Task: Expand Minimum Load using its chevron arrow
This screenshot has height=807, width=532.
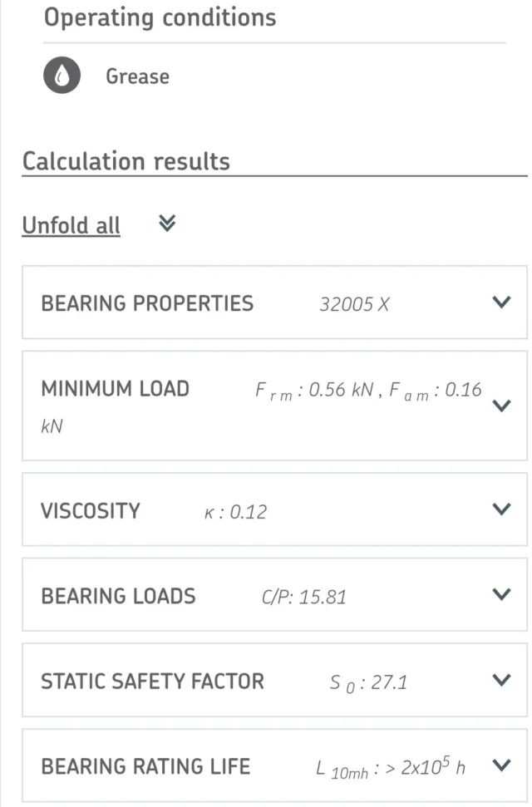Action: point(501,406)
